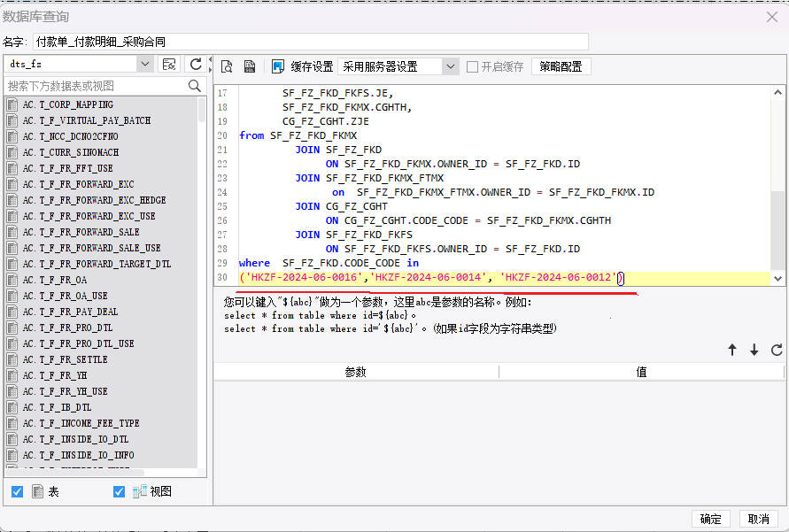Click table icon of AC.T_CORP_MAPPING
This screenshot has width=789, height=532.
12,104
